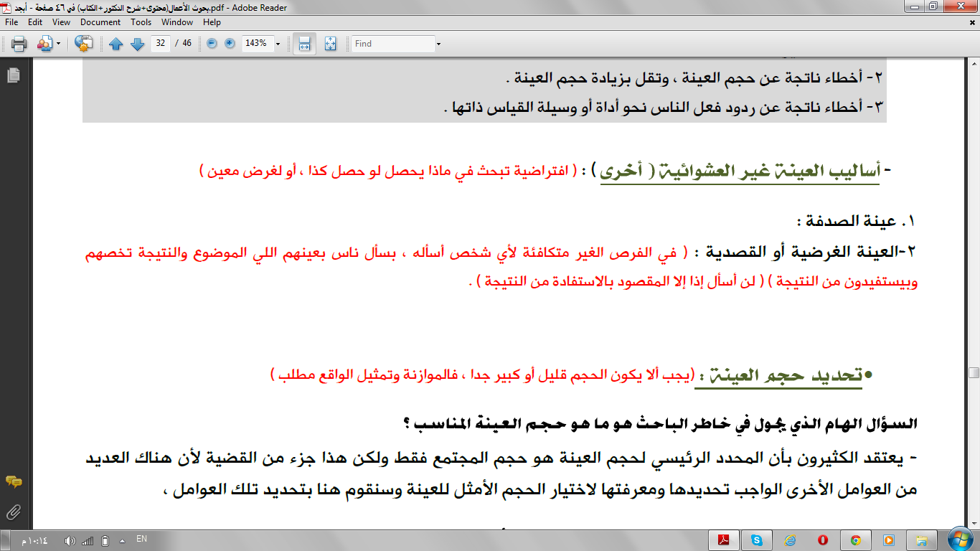The image size is (980, 551).
Task: Open the Document menu
Action: (100, 22)
